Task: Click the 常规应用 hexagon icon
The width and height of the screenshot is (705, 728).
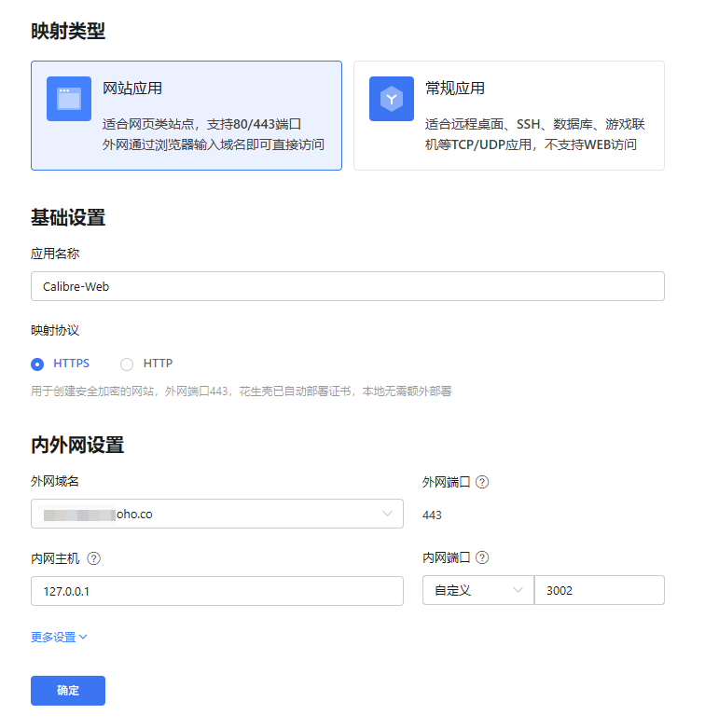Action: (x=392, y=99)
